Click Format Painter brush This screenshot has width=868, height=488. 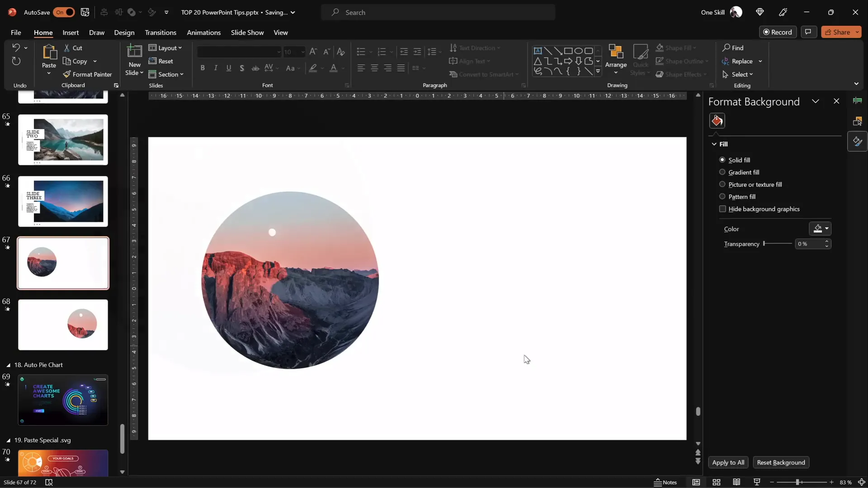click(87, 74)
